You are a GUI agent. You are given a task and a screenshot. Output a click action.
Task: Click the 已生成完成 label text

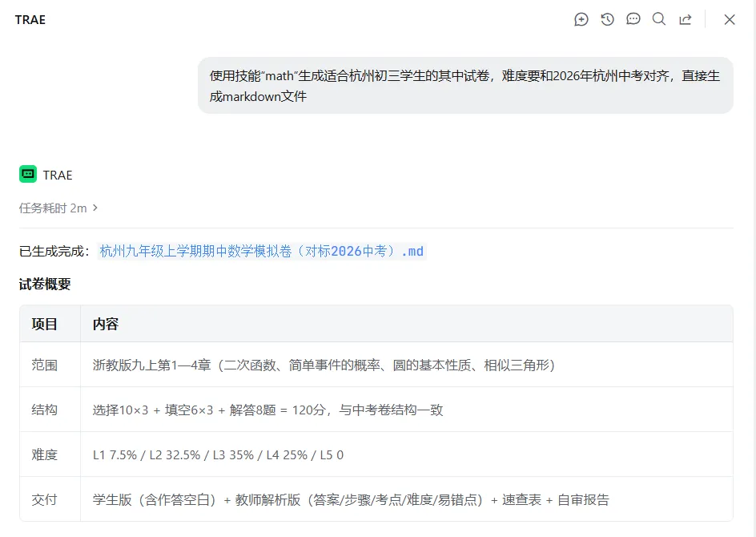[x=54, y=252]
